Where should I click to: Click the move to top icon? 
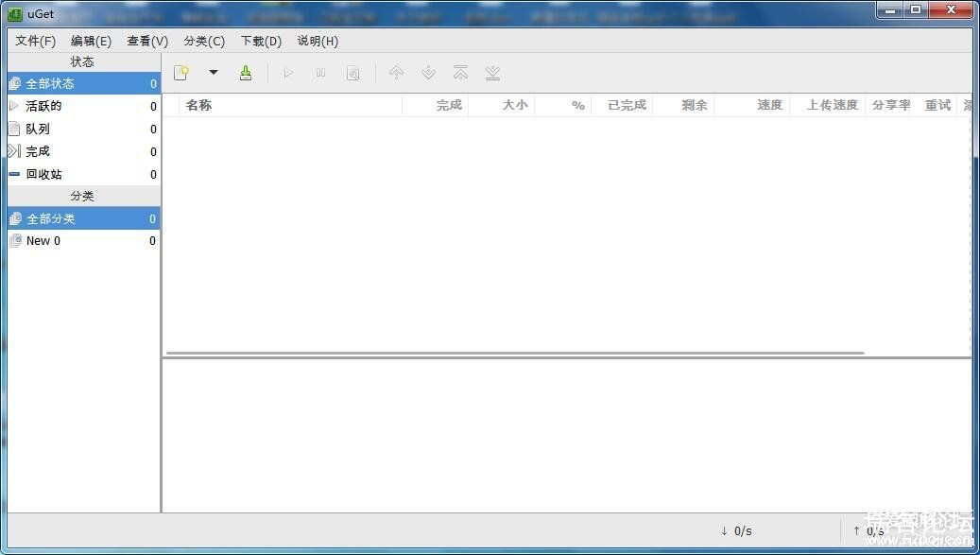(460, 73)
